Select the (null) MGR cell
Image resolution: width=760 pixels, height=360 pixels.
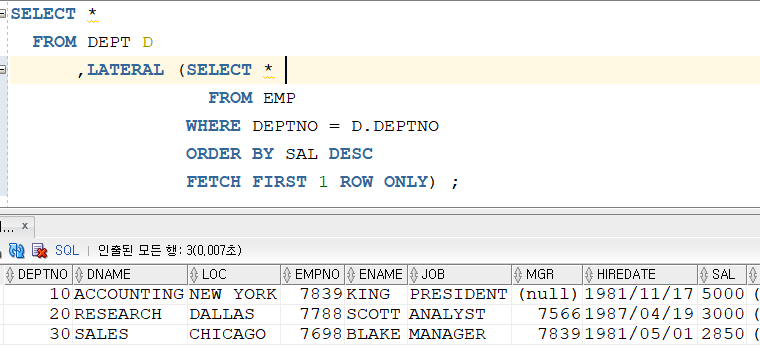(x=547, y=294)
